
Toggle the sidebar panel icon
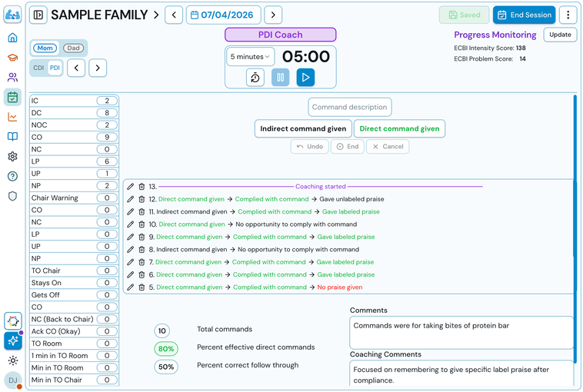pyautogui.click(x=38, y=15)
